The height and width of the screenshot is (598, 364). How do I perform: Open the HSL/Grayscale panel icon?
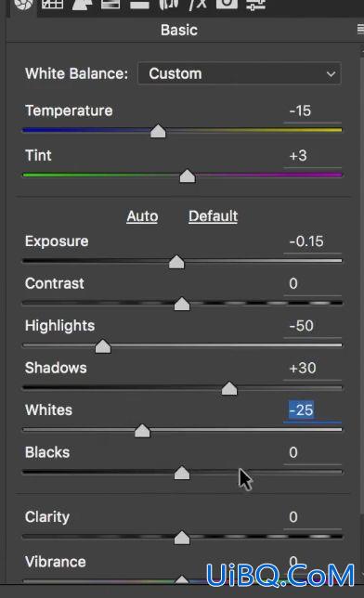coord(110,4)
